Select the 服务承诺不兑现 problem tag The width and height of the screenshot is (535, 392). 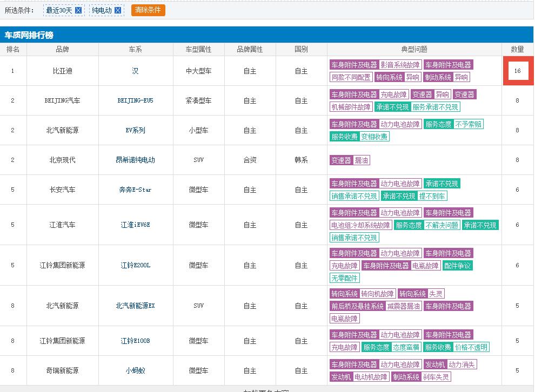tap(436, 107)
